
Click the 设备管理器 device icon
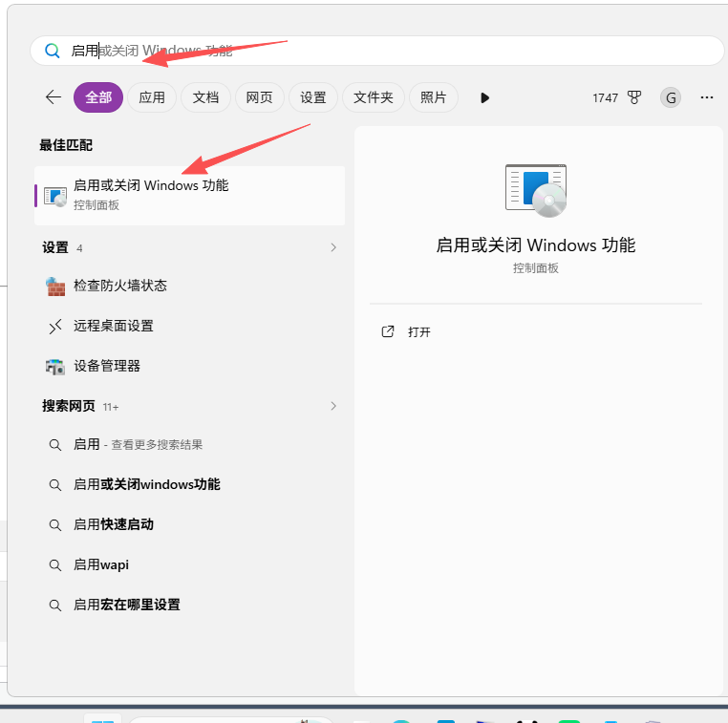[x=55, y=366]
